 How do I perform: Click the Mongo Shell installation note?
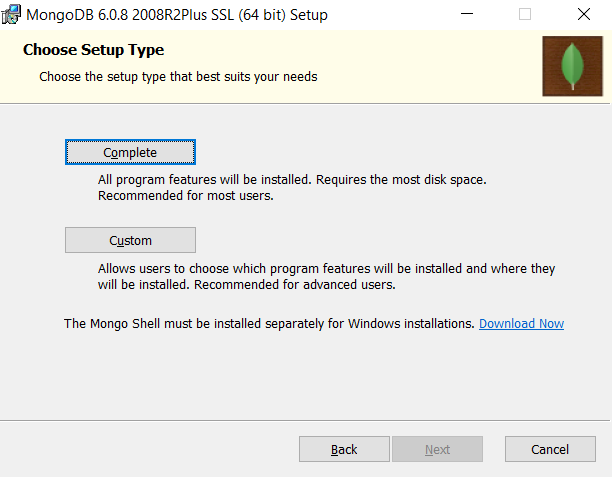click(269, 324)
